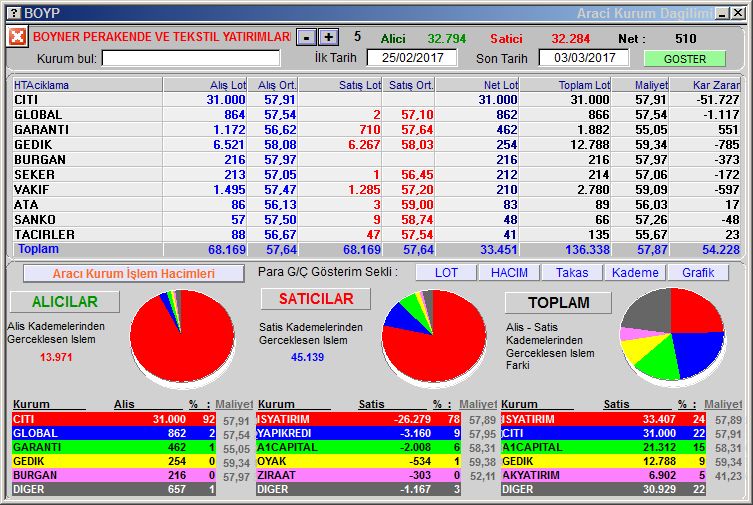753x505 pixels.
Task: Select the GLOBAL row in top table
Action: [x=376, y=115]
